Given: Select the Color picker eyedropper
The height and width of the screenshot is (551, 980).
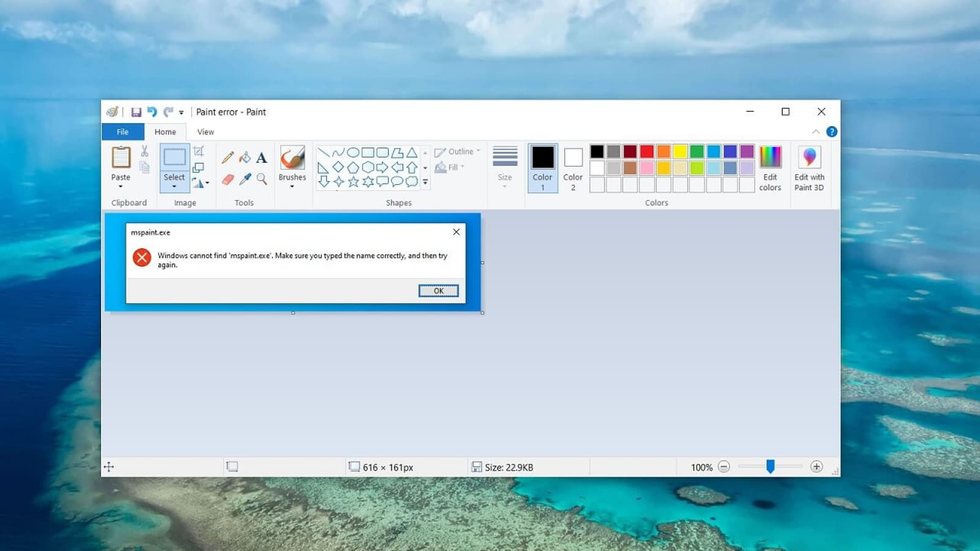Looking at the screenshot, I should [x=244, y=179].
